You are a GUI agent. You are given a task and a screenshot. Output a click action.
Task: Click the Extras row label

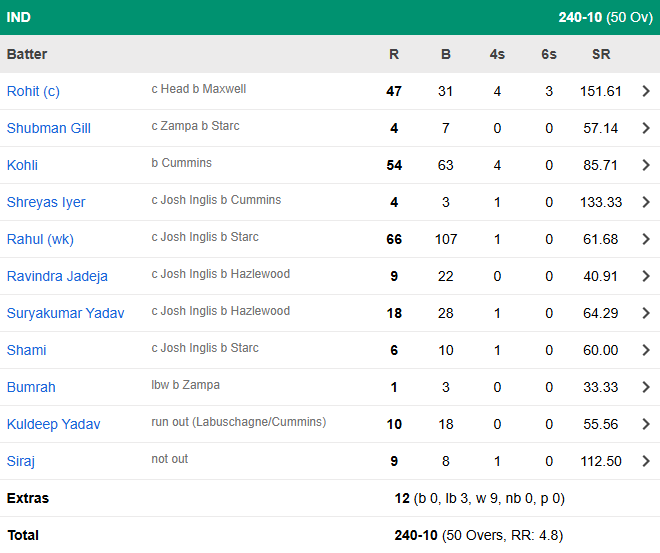pos(28,498)
